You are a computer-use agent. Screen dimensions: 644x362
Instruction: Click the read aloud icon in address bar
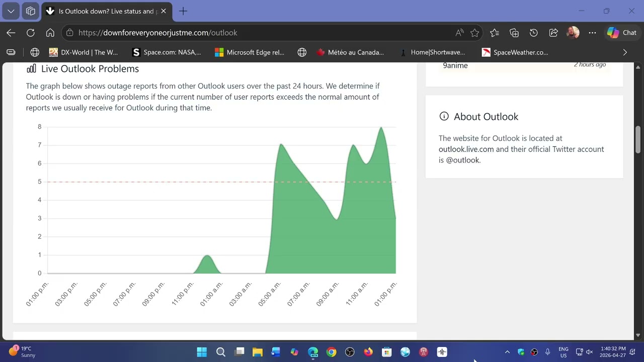coord(459,33)
